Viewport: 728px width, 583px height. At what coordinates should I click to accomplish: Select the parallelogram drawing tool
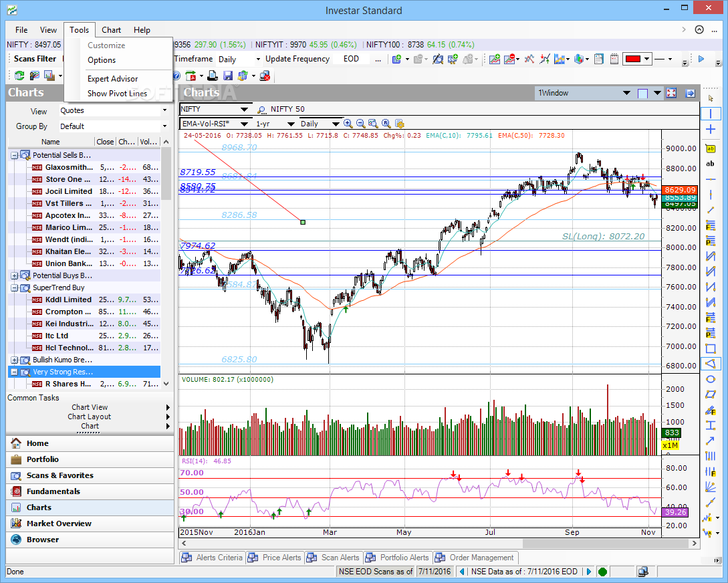click(711, 394)
